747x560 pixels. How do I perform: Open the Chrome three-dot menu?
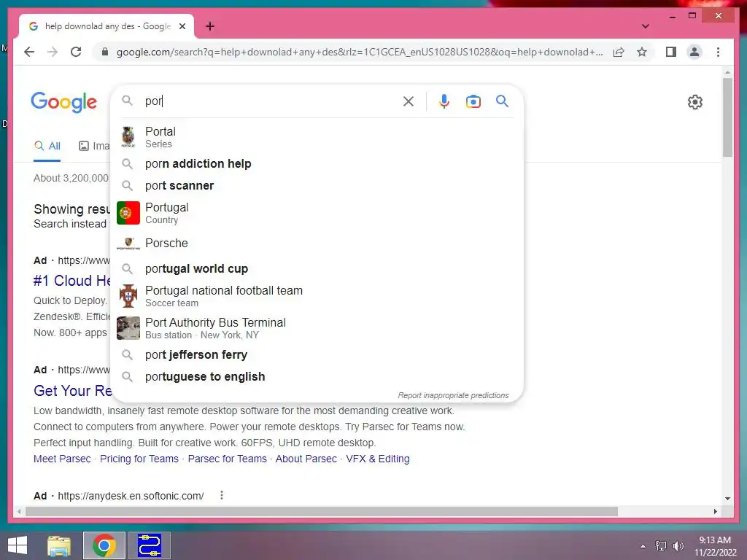click(x=718, y=52)
